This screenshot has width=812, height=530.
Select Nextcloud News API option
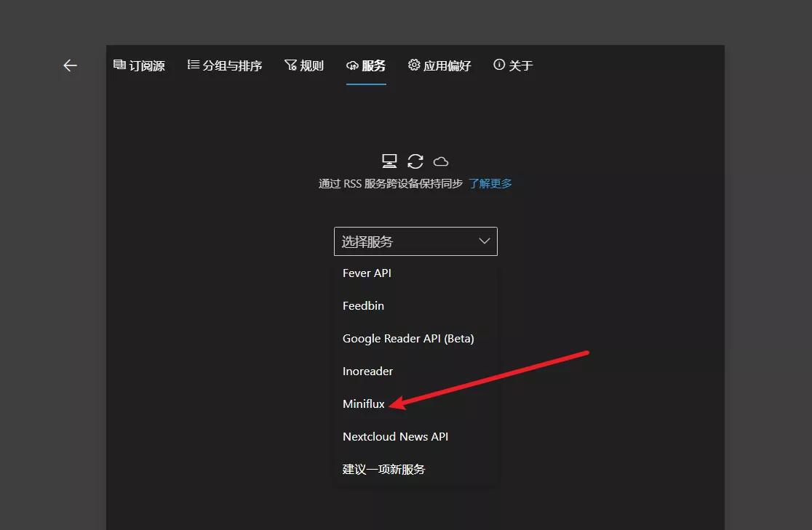[415, 436]
